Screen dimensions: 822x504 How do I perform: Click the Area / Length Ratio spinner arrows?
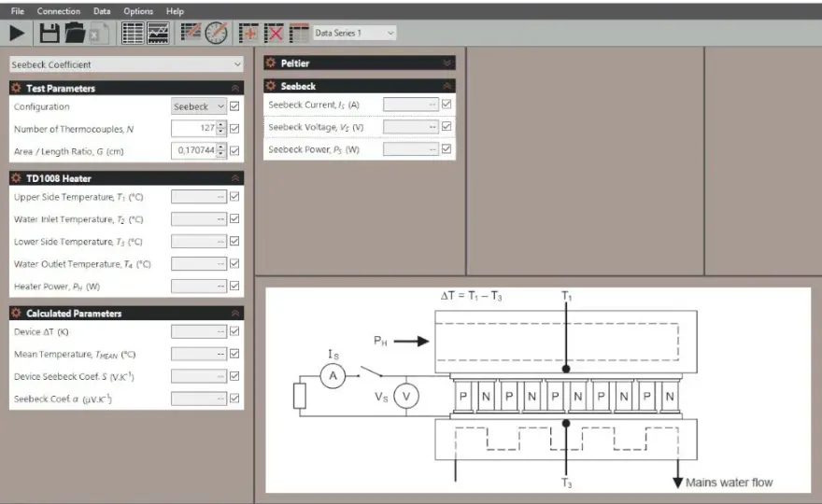(221, 151)
